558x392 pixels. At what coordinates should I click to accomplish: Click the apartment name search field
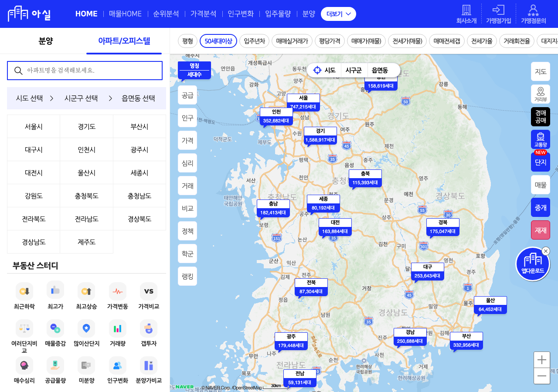(85, 71)
